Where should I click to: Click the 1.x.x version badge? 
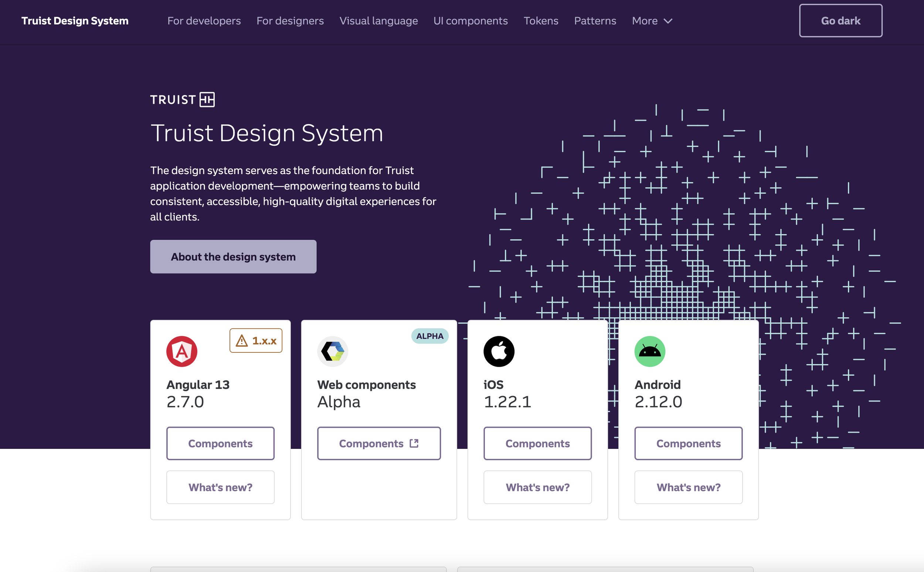click(256, 341)
